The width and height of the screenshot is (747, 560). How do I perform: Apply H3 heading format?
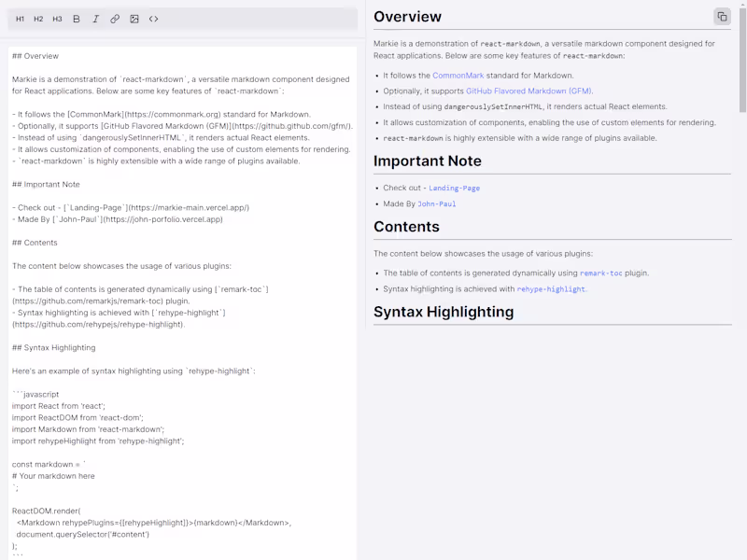pyautogui.click(x=57, y=19)
